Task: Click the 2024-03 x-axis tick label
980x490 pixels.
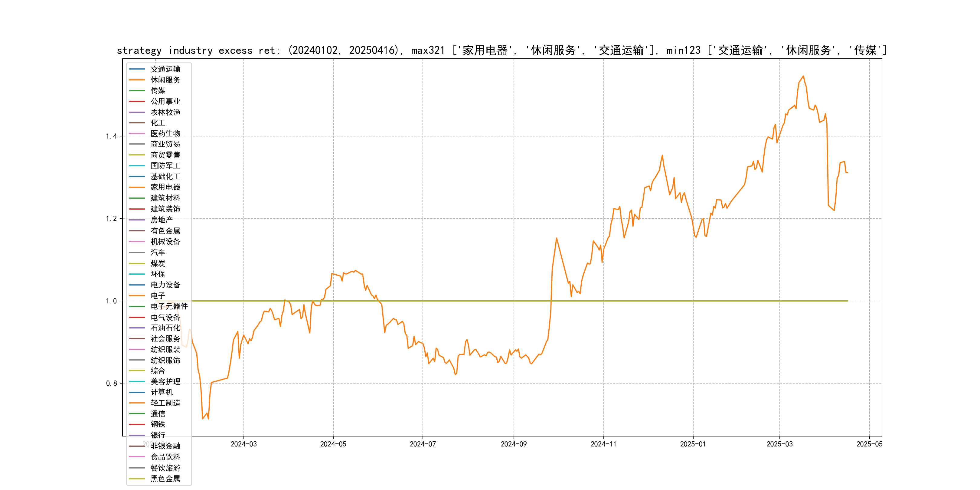Action: (x=243, y=444)
